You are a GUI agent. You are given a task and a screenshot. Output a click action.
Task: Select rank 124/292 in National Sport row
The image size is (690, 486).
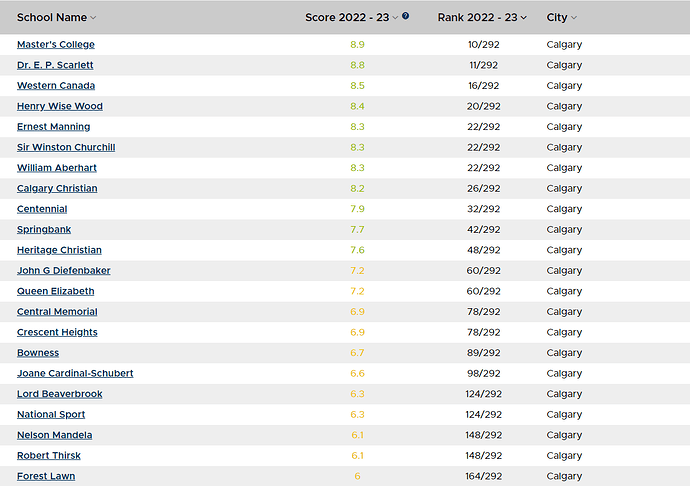coord(484,414)
